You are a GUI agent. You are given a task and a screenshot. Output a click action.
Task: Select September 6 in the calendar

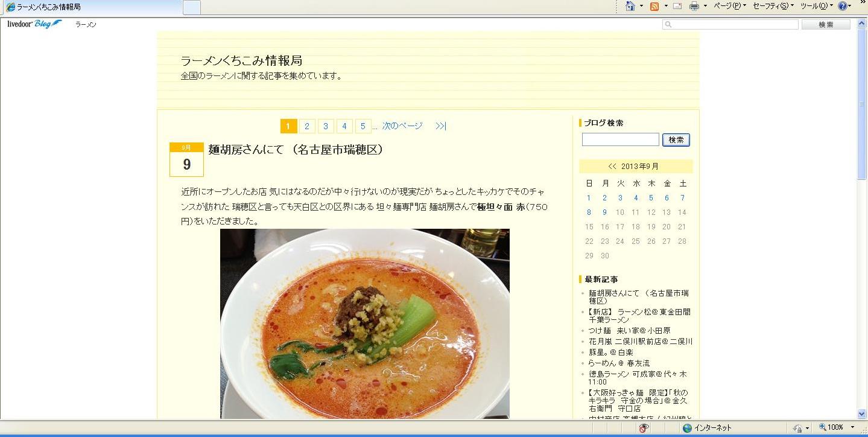click(667, 198)
